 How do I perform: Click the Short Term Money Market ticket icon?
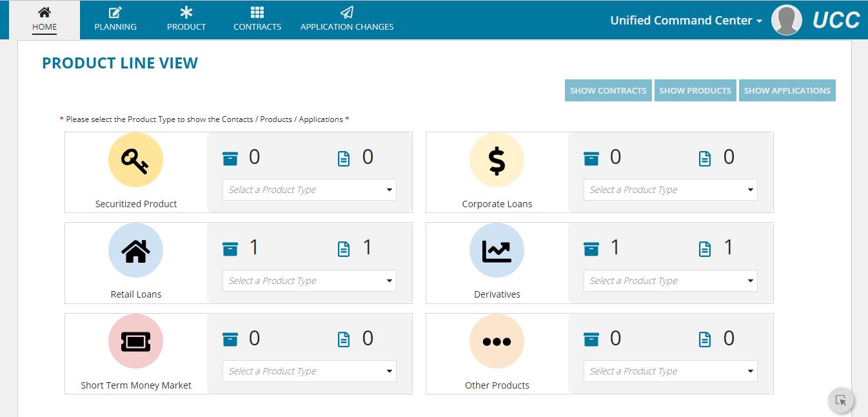[135, 341]
